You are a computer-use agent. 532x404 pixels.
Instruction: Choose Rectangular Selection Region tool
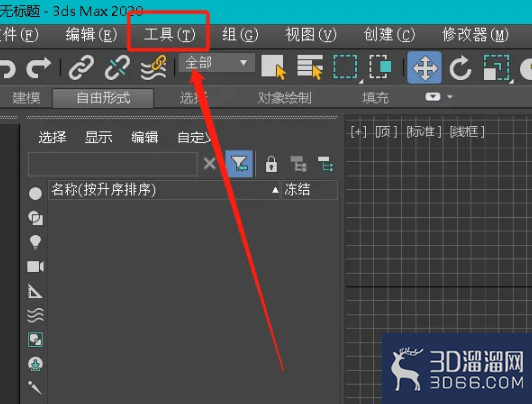click(x=345, y=67)
